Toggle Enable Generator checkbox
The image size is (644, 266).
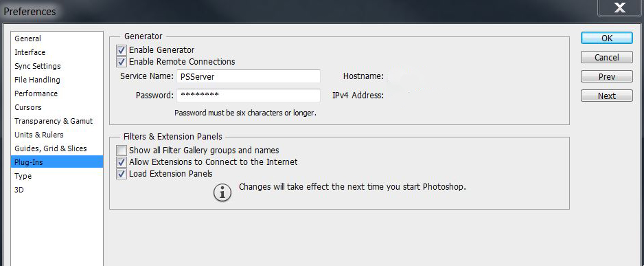[x=121, y=50]
